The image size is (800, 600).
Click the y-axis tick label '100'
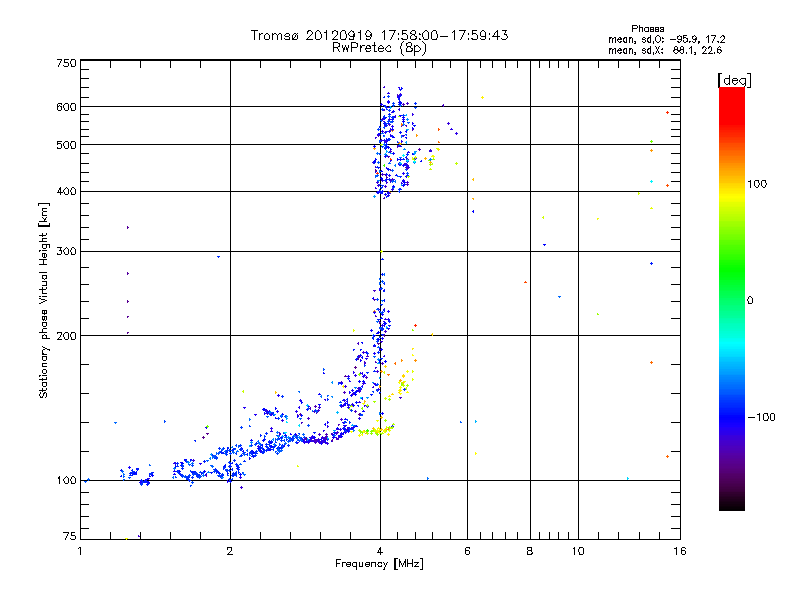(66, 480)
